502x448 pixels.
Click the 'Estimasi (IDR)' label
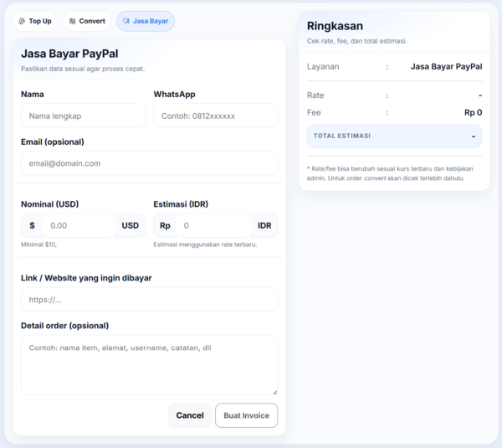pyautogui.click(x=181, y=204)
